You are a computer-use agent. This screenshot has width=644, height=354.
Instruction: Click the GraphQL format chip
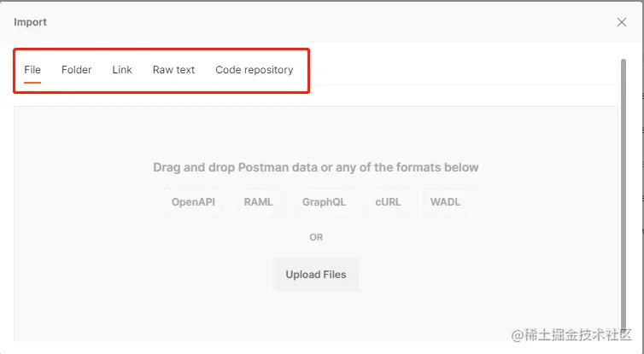pos(324,202)
